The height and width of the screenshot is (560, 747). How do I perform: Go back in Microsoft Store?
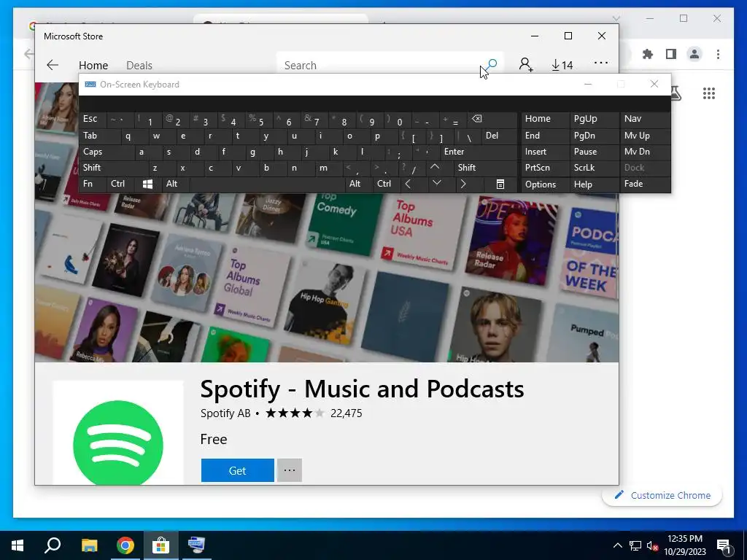point(53,65)
